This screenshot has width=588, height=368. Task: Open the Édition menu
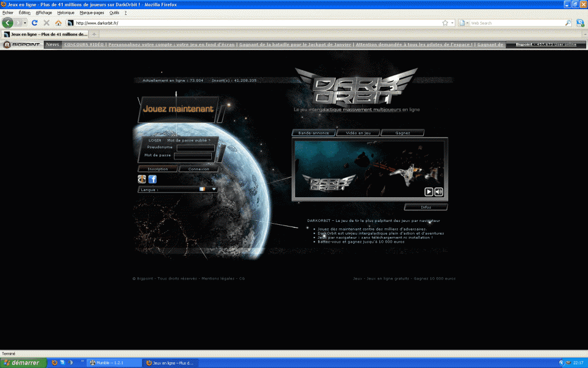click(x=25, y=13)
